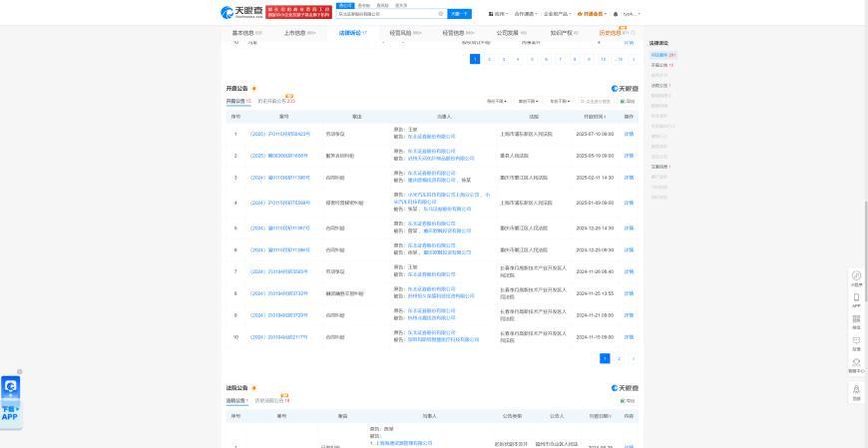
Task: Open the case number link in row 10
Action: click(x=278, y=336)
